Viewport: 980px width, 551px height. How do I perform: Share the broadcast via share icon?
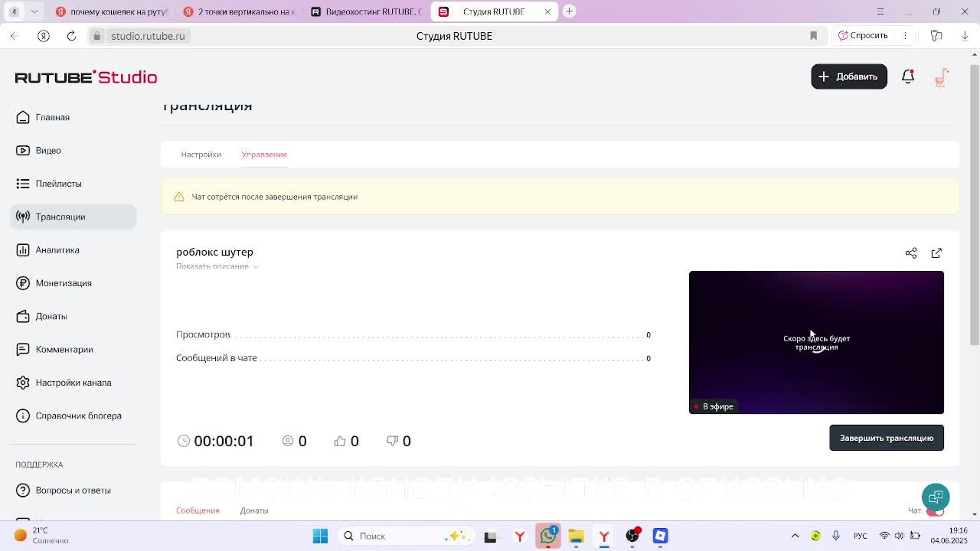[x=911, y=253]
